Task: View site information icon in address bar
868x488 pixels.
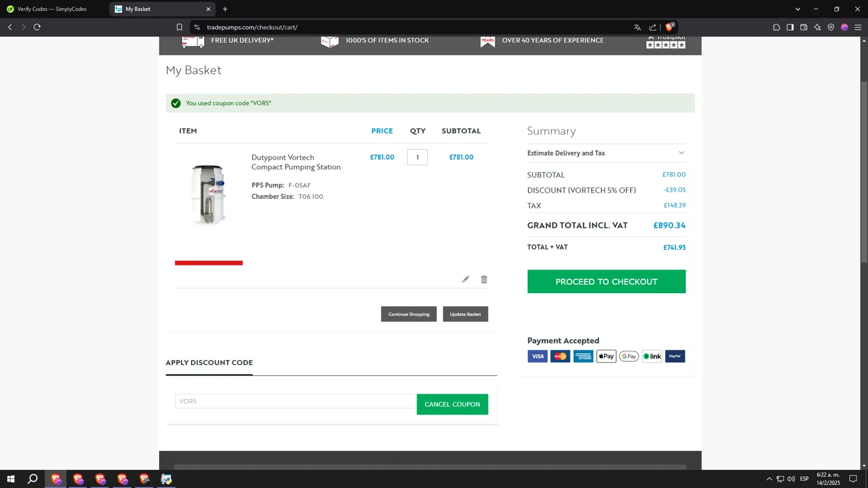Action: pyautogui.click(x=197, y=27)
